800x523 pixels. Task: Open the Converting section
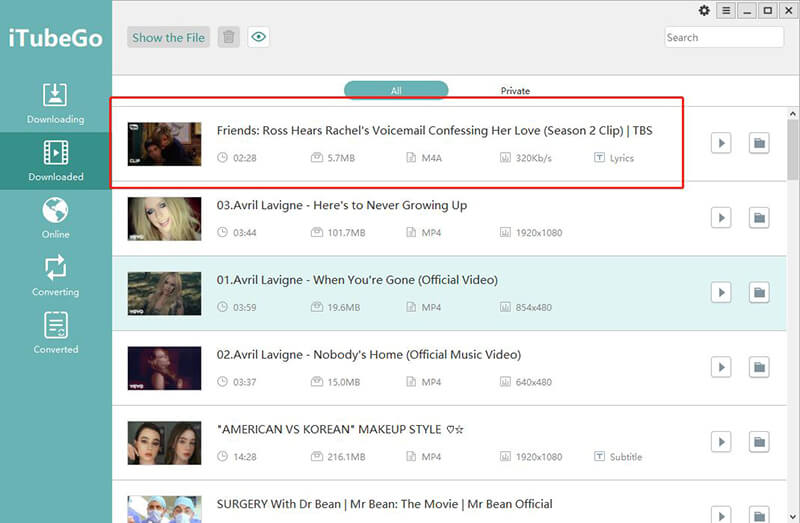click(56, 276)
